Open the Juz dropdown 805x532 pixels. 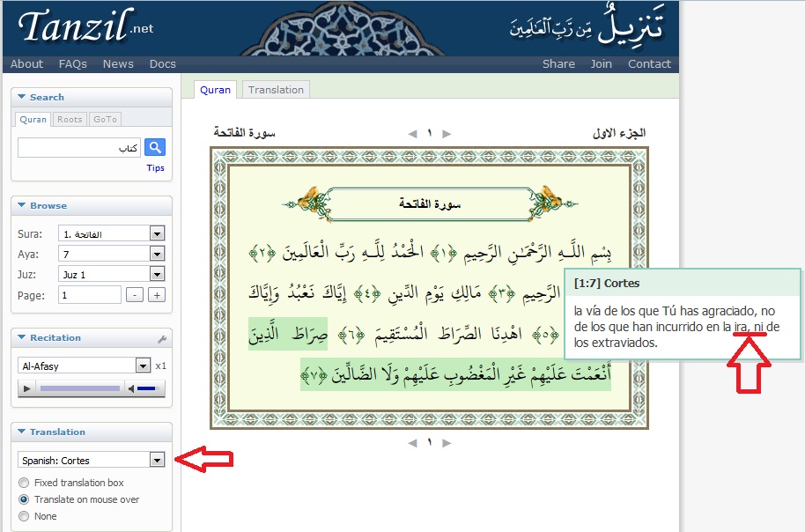(x=111, y=274)
